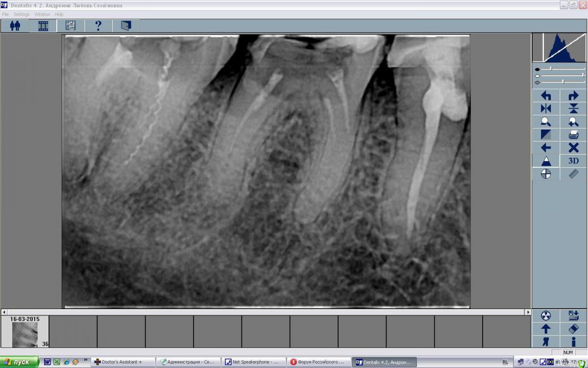This screenshot has width=588, height=368.
Task: Click the question mark help icon
Action: tap(98, 26)
